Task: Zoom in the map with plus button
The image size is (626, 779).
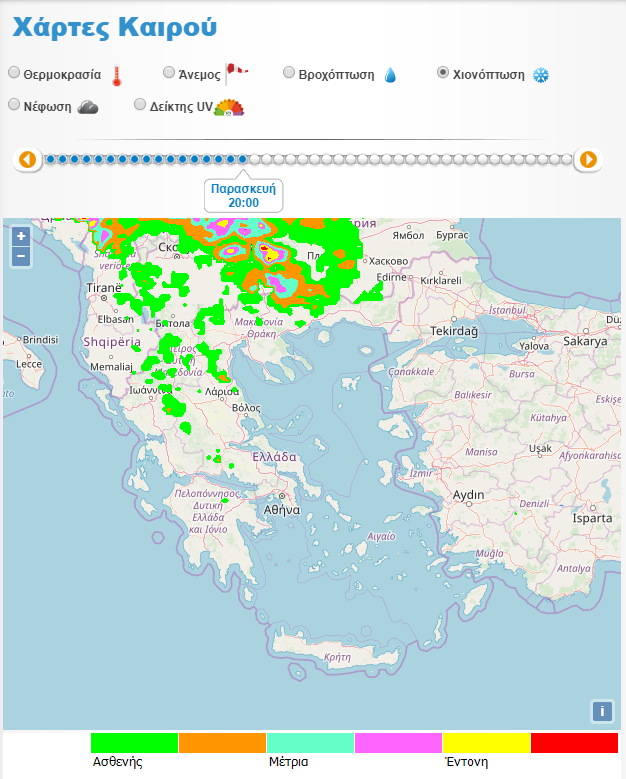Action: tap(21, 236)
